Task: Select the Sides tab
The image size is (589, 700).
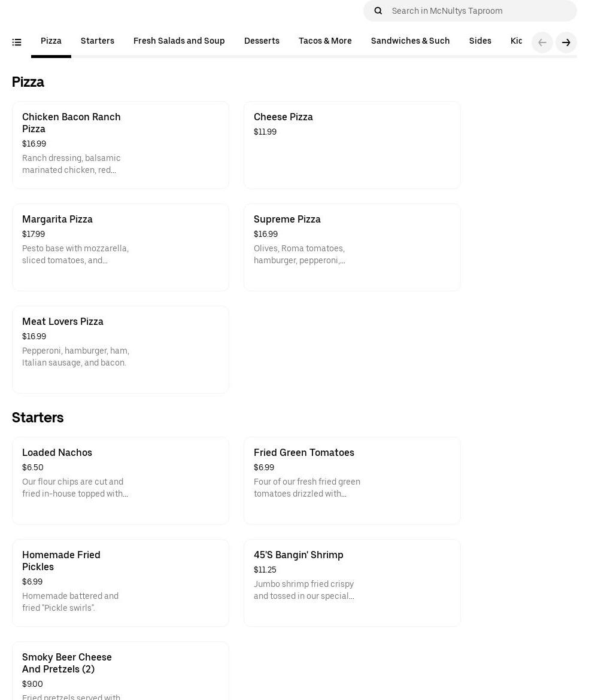Action: pyautogui.click(x=480, y=41)
